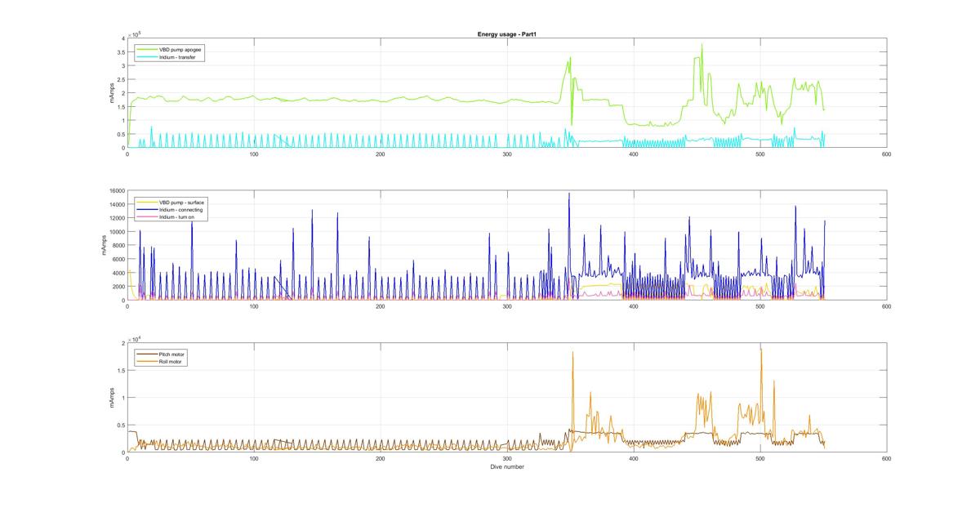Click yellow line sample beside VBD pump - surface
The width and height of the screenshot is (980, 508).
pos(148,202)
